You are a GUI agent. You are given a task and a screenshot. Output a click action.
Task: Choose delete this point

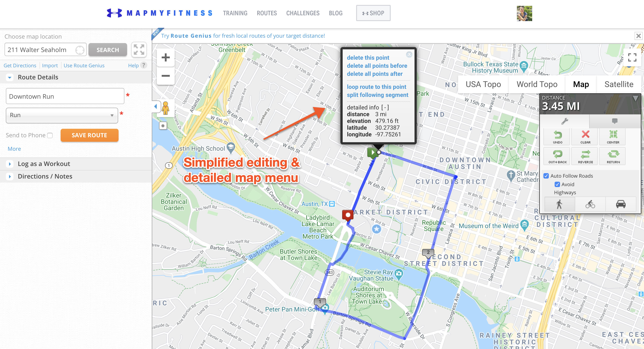[x=368, y=58]
